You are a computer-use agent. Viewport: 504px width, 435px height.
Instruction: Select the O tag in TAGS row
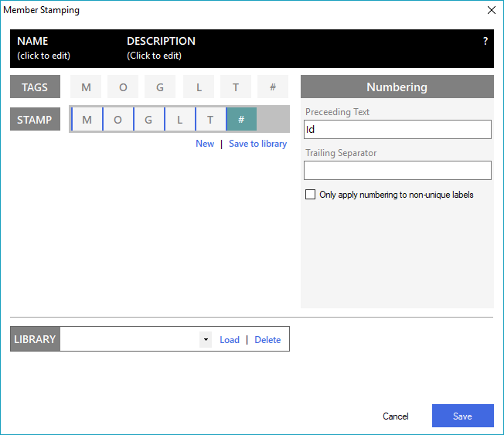pyautogui.click(x=123, y=87)
